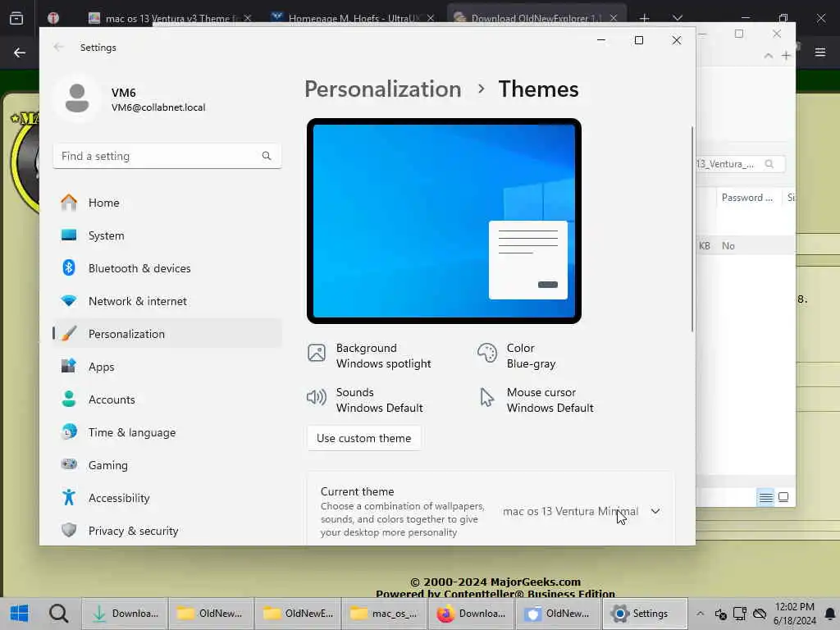This screenshot has height=630, width=840.
Task: Switch to Download OldNewExplorer tab
Action: [x=535, y=18]
